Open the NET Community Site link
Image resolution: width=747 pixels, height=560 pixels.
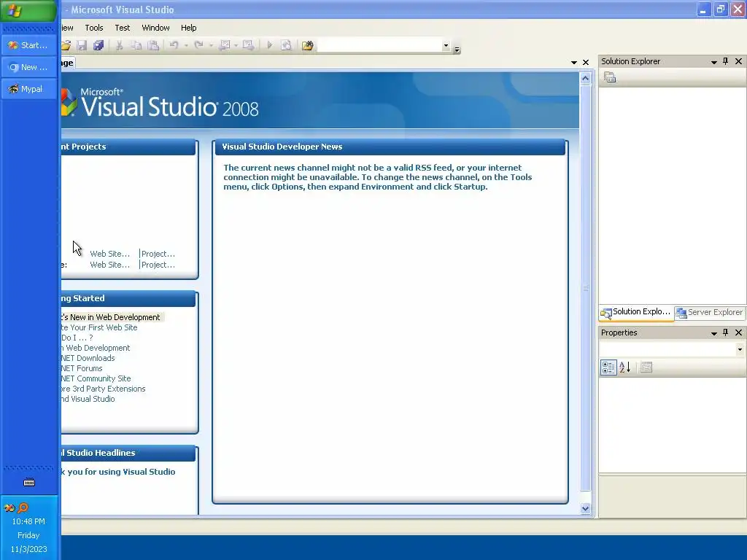click(96, 378)
